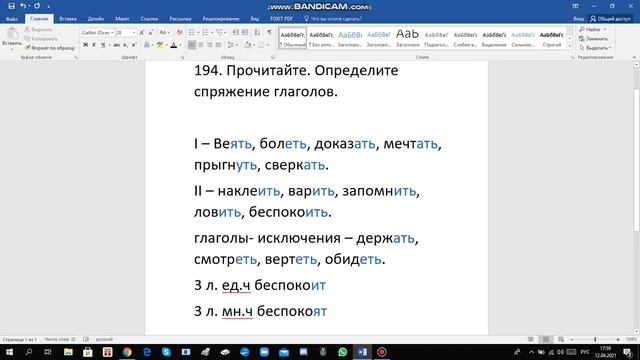Open the underline style dropdown arrow
The image size is (640, 360).
pos(109,45)
